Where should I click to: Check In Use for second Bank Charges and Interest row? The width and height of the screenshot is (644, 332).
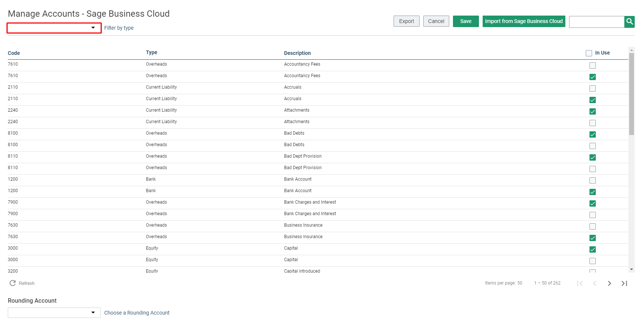click(592, 215)
